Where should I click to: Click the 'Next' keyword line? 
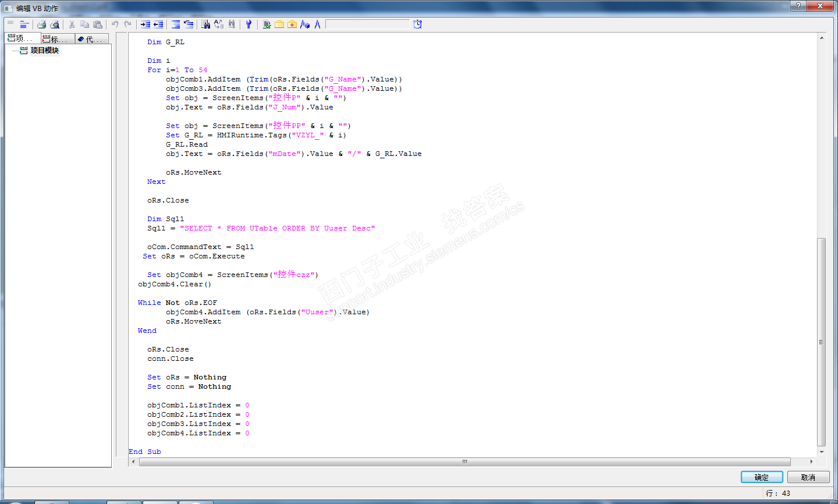157,182
